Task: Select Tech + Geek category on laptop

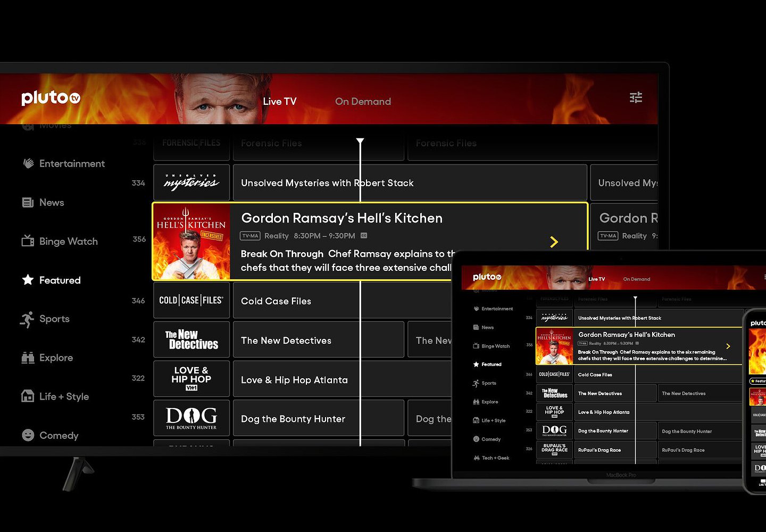Action: point(495,458)
